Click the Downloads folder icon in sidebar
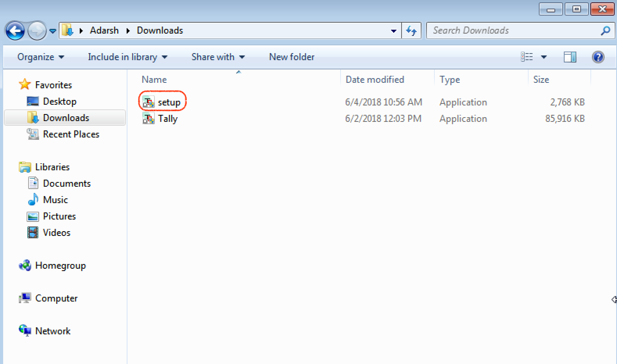Image resolution: width=617 pixels, height=364 pixels. (x=33, y=118)
